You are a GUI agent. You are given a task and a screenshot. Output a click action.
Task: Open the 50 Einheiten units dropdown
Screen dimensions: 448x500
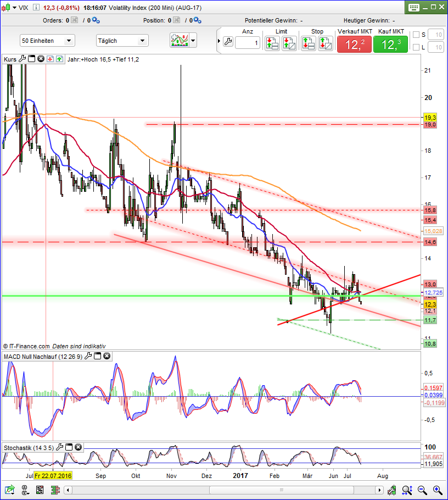pyautogui.click(x=47, y=41)
